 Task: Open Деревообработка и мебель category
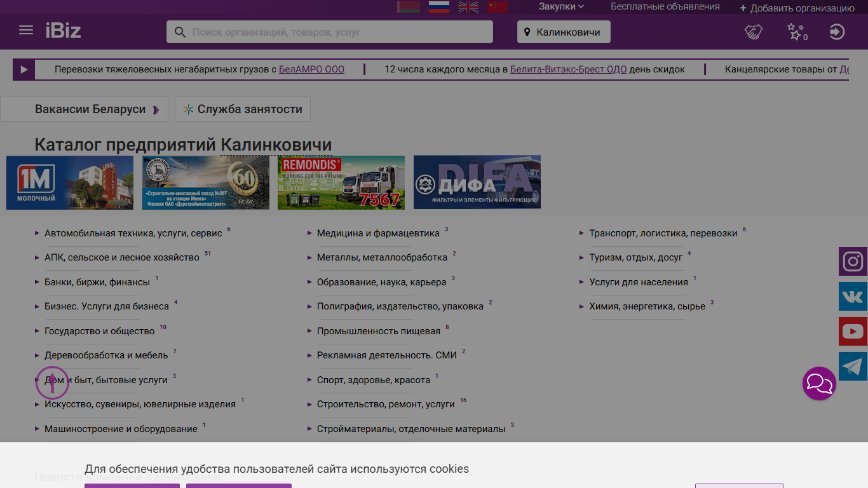106,355
